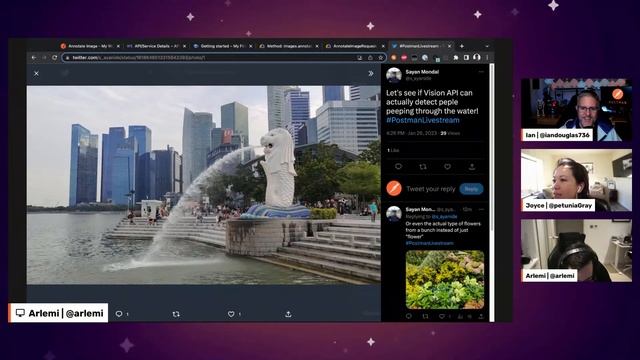This screenshot has height=360, width=640.
Task: Close the expanded photo viewer
Action: pyautogui.click(x=36, y=73)
